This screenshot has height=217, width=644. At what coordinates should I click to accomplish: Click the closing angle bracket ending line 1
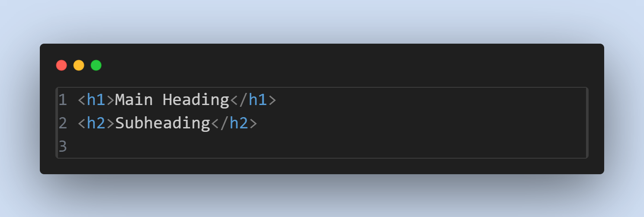click(272, 101)
